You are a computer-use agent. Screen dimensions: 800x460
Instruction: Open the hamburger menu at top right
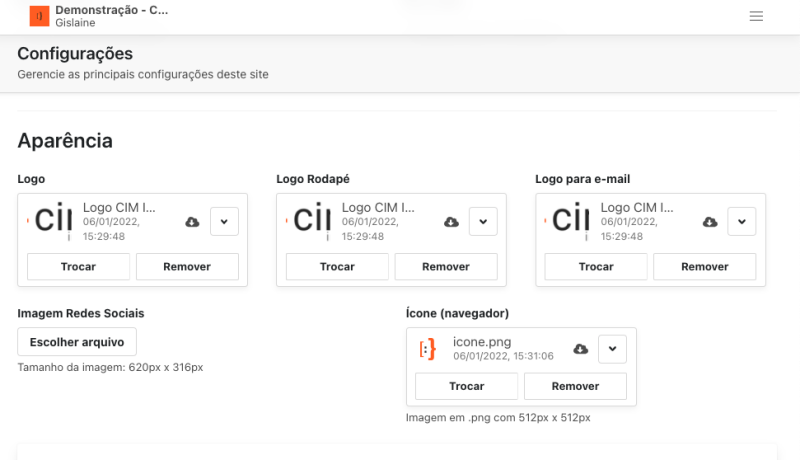coord(756,16)
